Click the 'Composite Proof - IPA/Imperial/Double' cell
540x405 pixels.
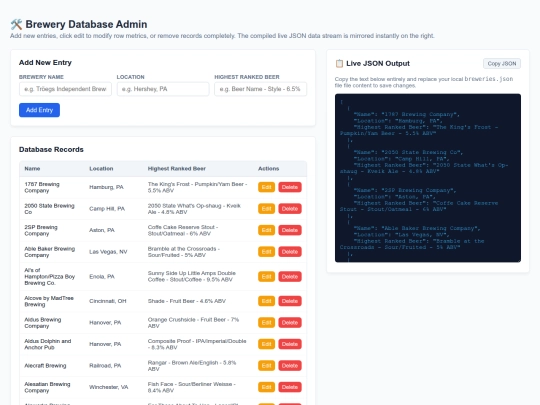(197, 344)
